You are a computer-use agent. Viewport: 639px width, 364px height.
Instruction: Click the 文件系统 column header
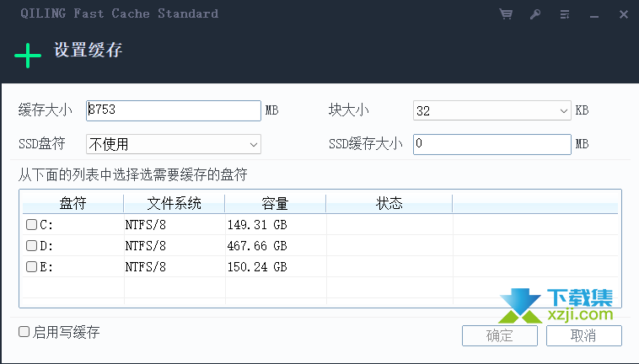tap(174, 203)
